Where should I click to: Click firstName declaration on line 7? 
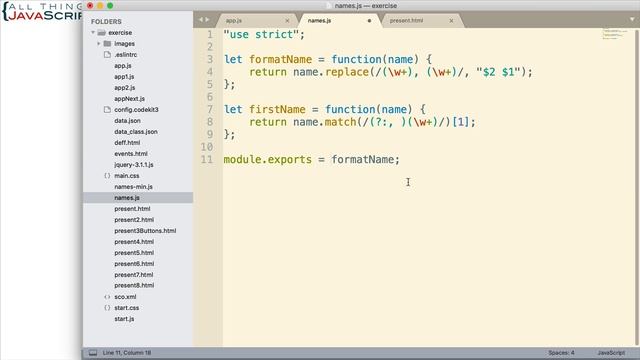(277, 109)
